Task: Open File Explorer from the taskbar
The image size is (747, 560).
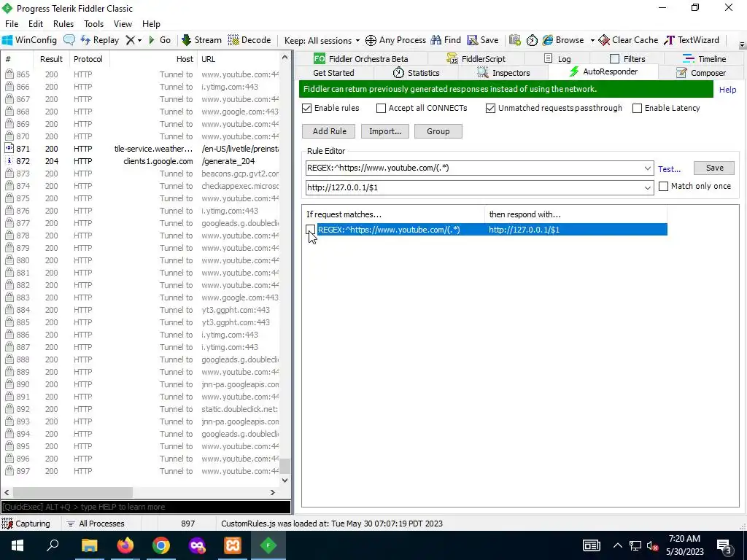Action: point(89,545)
